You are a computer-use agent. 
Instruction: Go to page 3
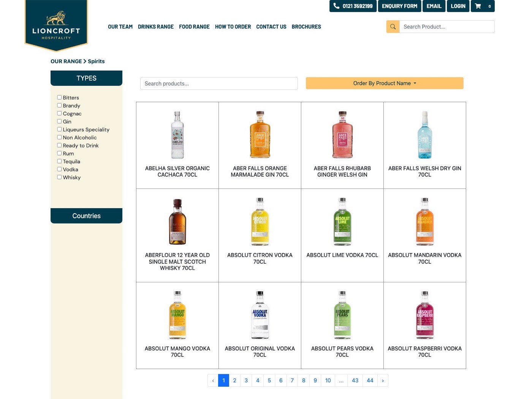coord(246,380)
